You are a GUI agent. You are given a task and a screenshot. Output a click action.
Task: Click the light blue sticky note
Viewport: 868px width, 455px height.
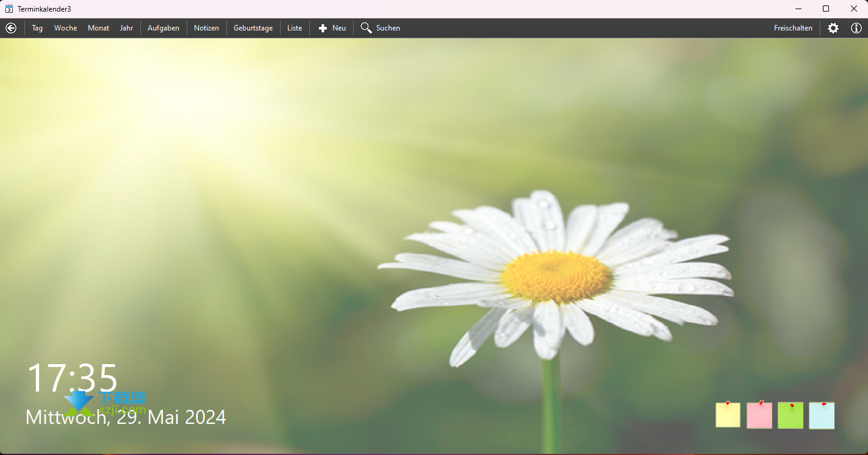click(822, 415)
